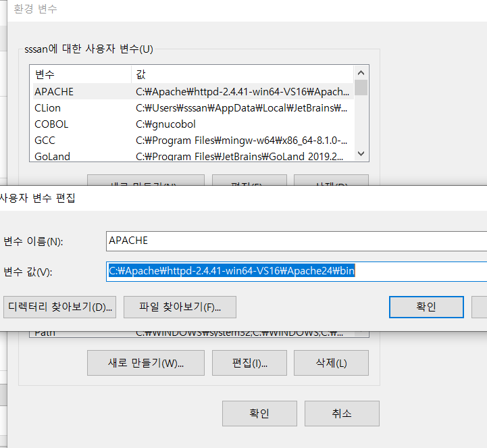The image size is (487, 448).
Task: Click the 변수 column header
Action: click(x=81, y=74)
